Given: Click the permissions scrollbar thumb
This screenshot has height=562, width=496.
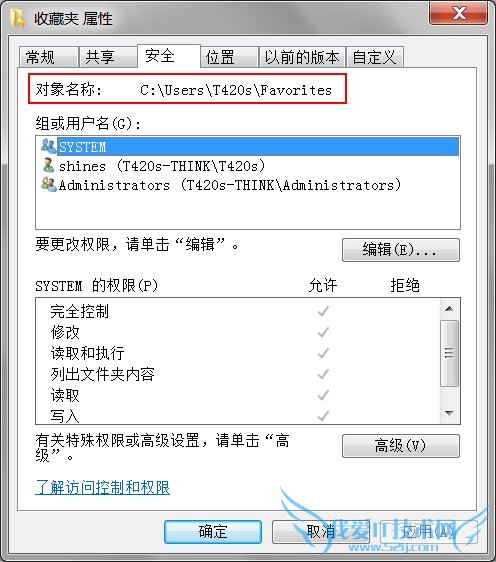Looking at the screenshot, I should [449, 353].
